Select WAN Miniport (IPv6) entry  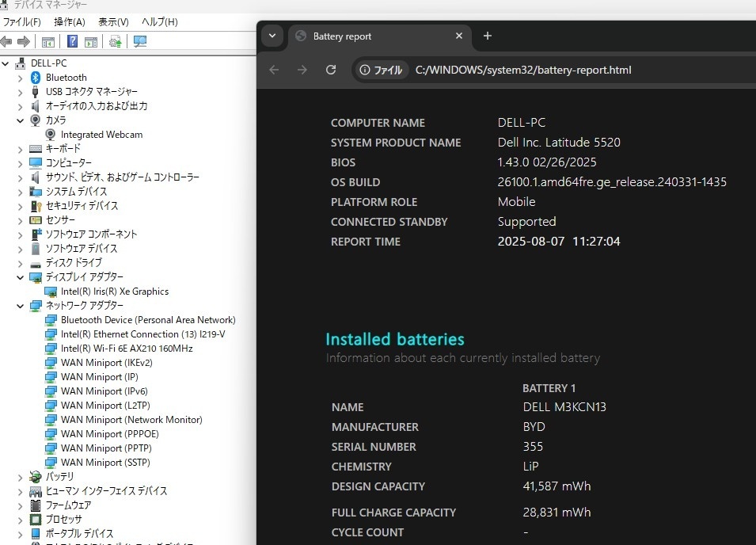click(x=104, y=391)
